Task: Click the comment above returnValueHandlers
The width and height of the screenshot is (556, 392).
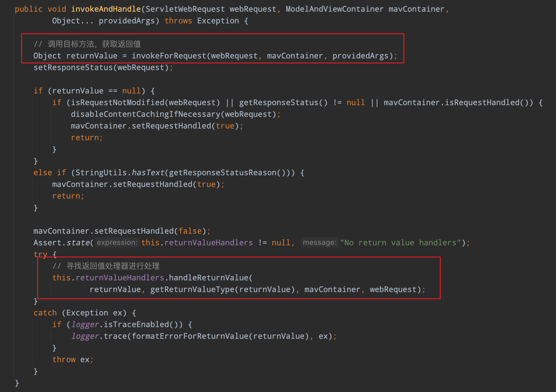Action: (106, 266)
